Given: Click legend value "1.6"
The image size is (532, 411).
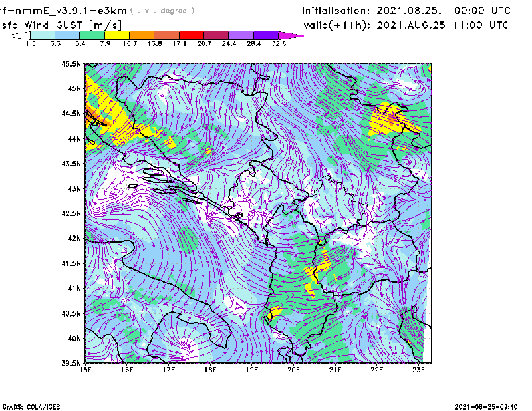Looking at the screenshot, I should pyautogui.click(x=31, y=43).
